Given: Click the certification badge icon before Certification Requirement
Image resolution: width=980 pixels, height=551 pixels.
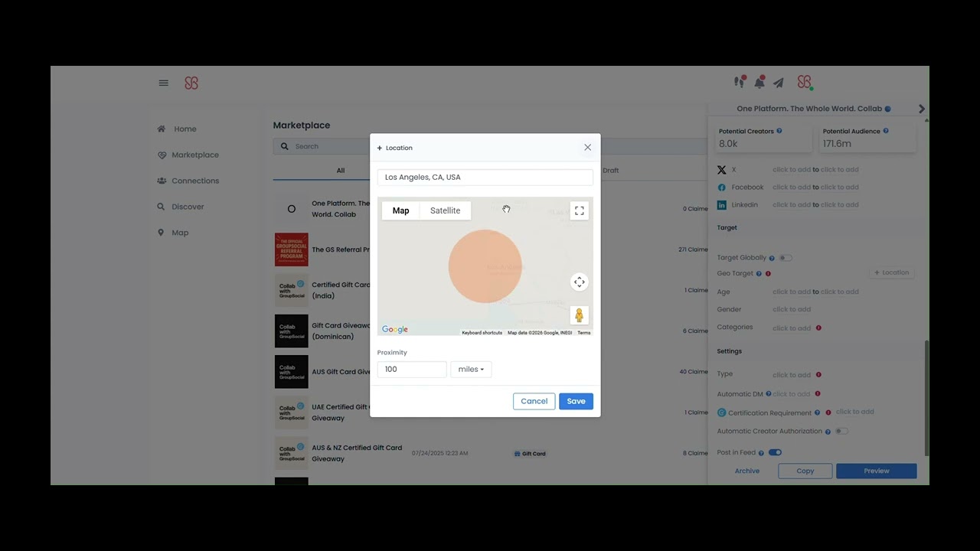Looking at the screenshot, I should pos(721,412).
